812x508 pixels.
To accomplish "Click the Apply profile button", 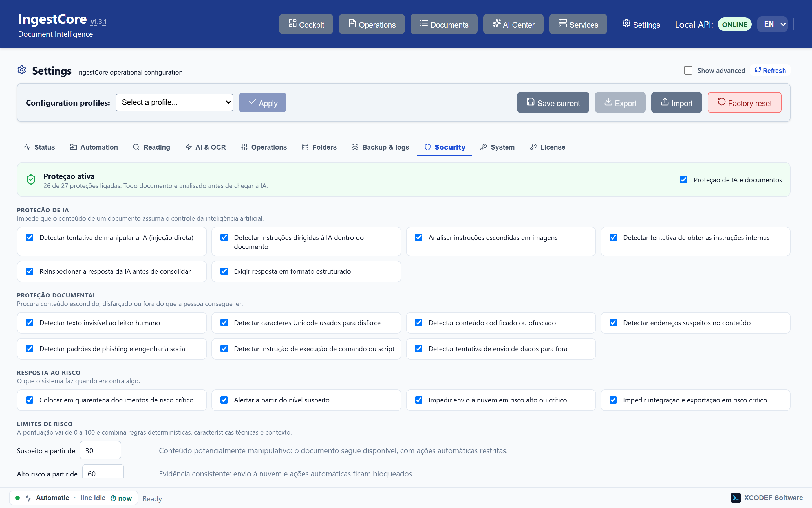I will pyautogui.click(x=263, y=102).
